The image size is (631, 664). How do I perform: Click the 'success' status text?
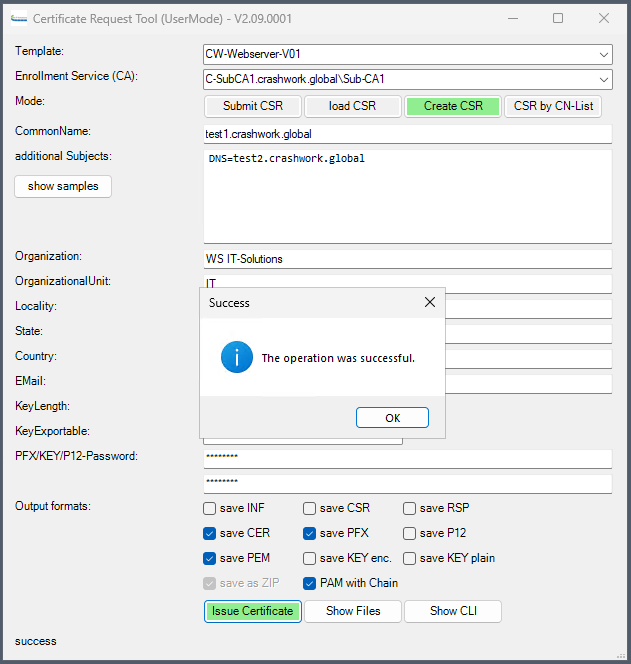(x=36, y=641)
